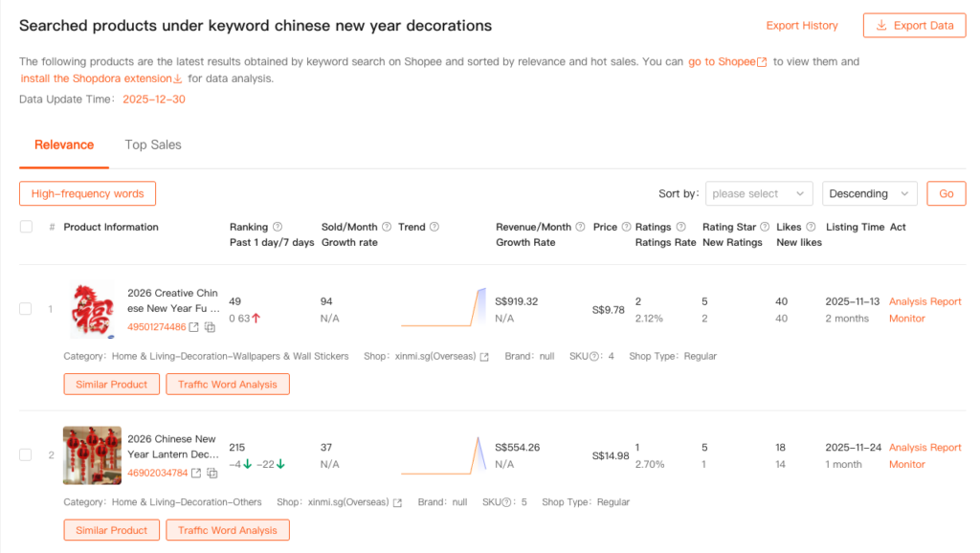This screenshot has width=980, height=553.
Task: Switch to the Top Sales tab
Action: point(153,145)
